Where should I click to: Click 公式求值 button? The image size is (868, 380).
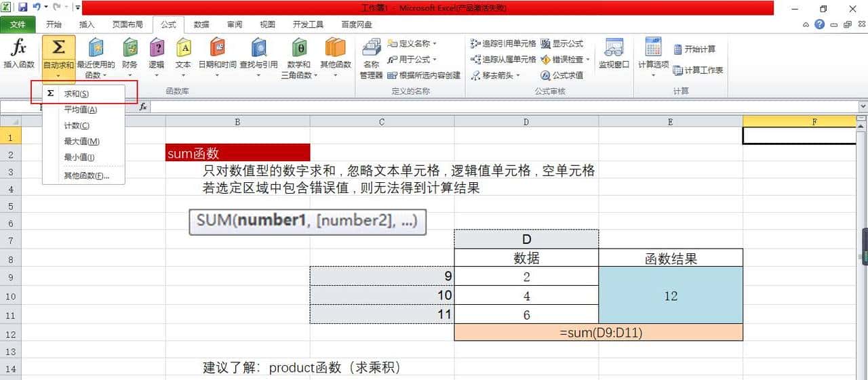click(562, 75)
